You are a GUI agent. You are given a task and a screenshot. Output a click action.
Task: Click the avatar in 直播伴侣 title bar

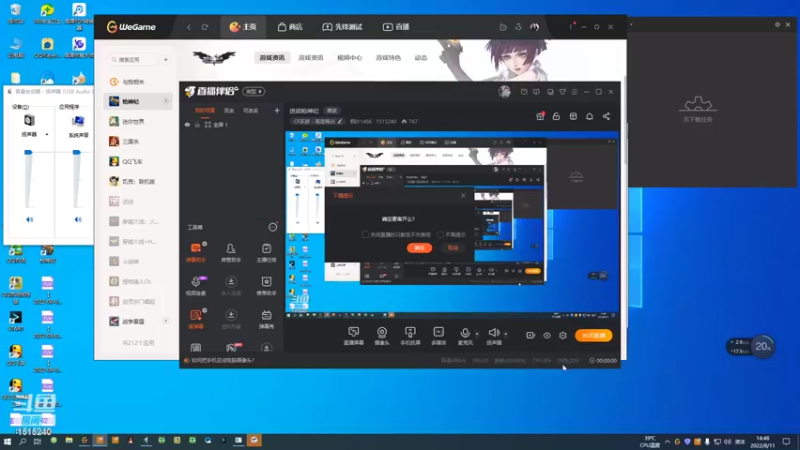point(504,92)
